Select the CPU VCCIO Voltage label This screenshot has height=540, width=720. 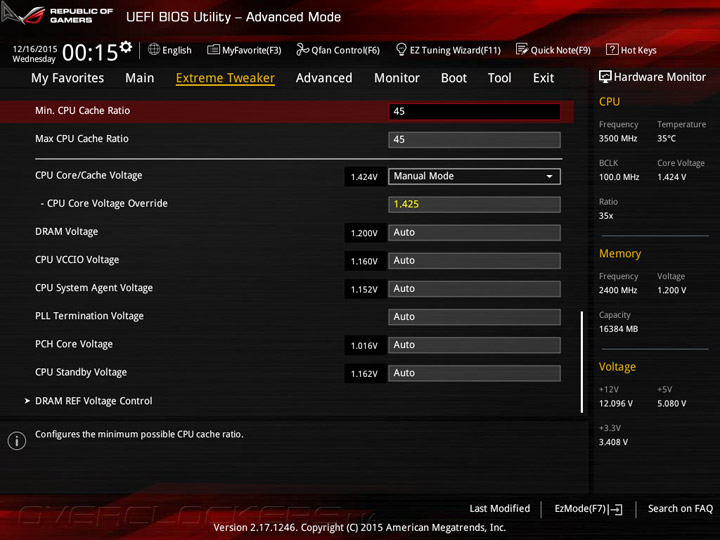point(77,260)
